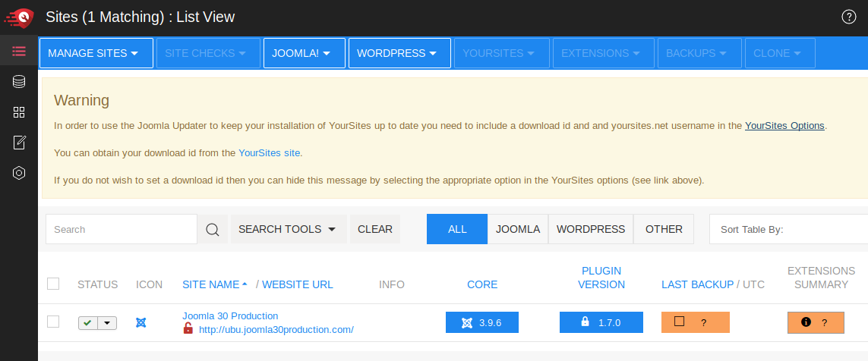
Task: Open the sites list sidebar icon
Action: (19, 52)
